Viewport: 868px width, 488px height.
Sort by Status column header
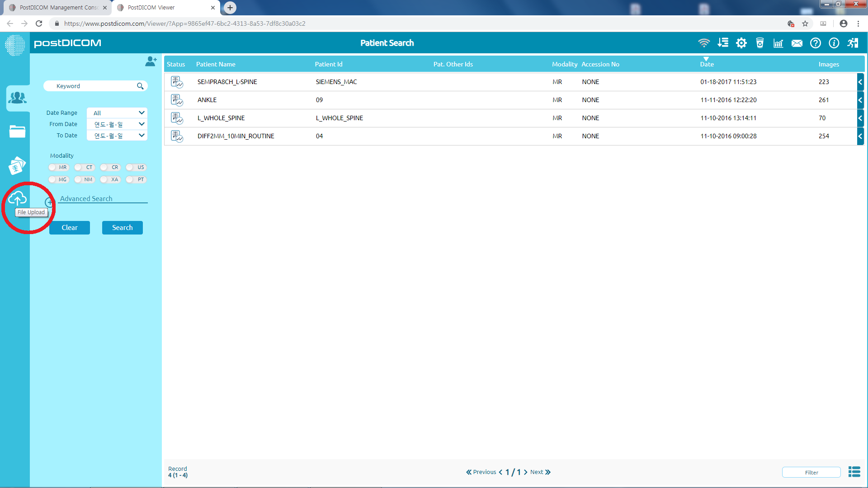tap(176, 64)
